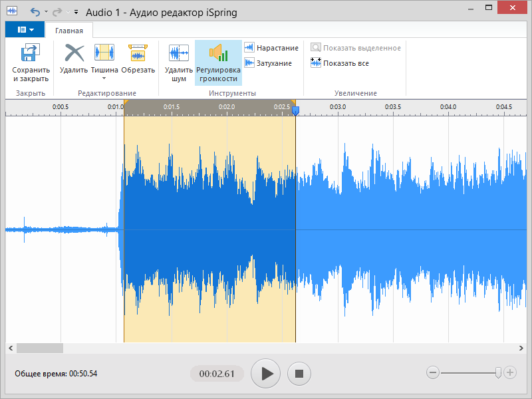Minimize the audio editor window
This screenshot has height=399, width=532.
(x=471, y=8)
